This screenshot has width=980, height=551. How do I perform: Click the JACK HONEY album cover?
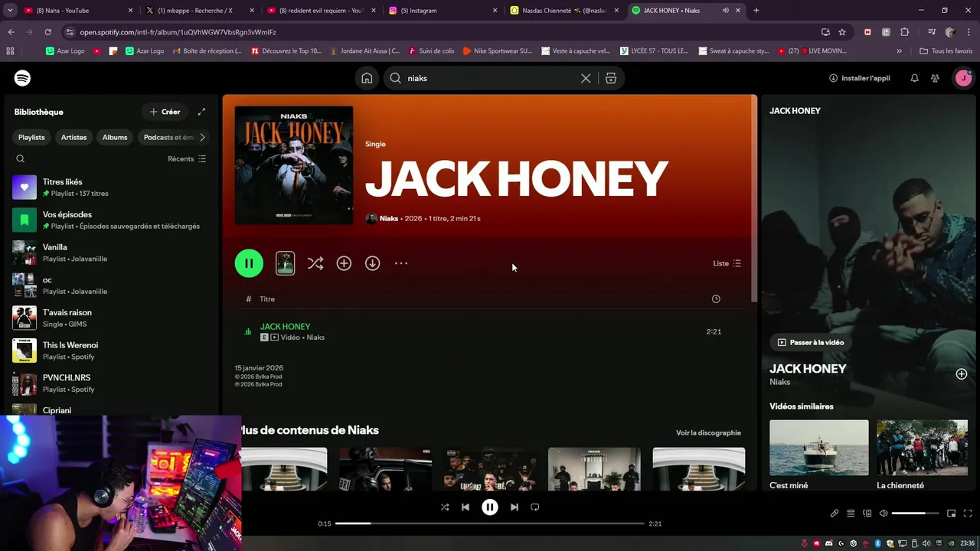(x=294, y=165)
